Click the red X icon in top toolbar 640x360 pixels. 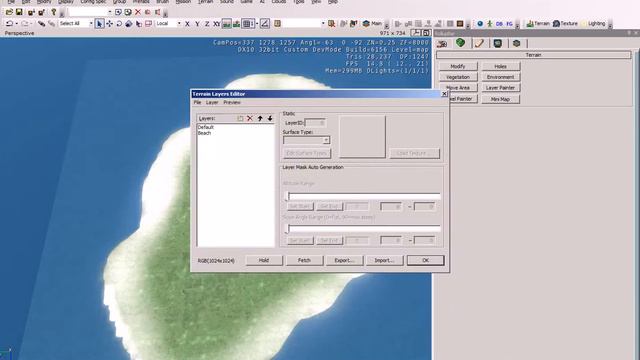[138, 12]
